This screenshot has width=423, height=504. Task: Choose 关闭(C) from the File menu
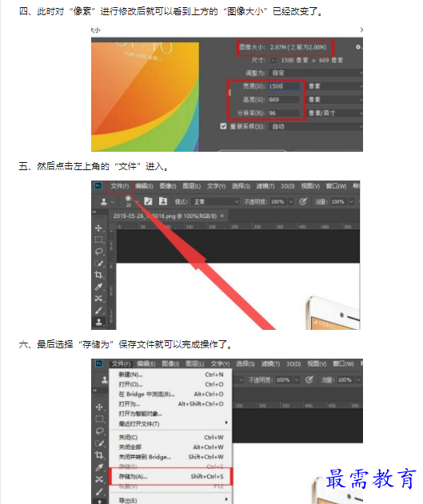point(171,438)
